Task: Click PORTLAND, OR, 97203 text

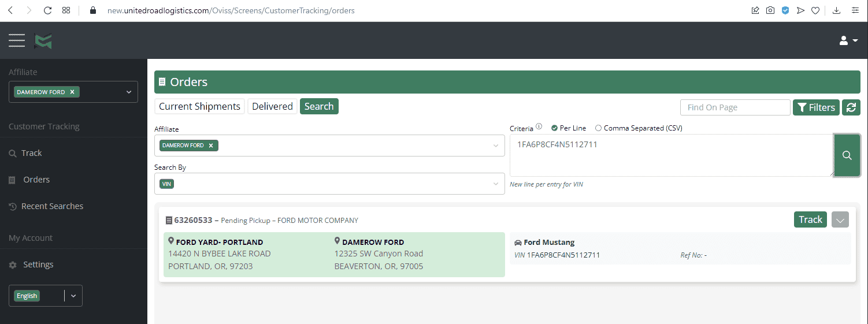Action: click(x=210, y=266)
